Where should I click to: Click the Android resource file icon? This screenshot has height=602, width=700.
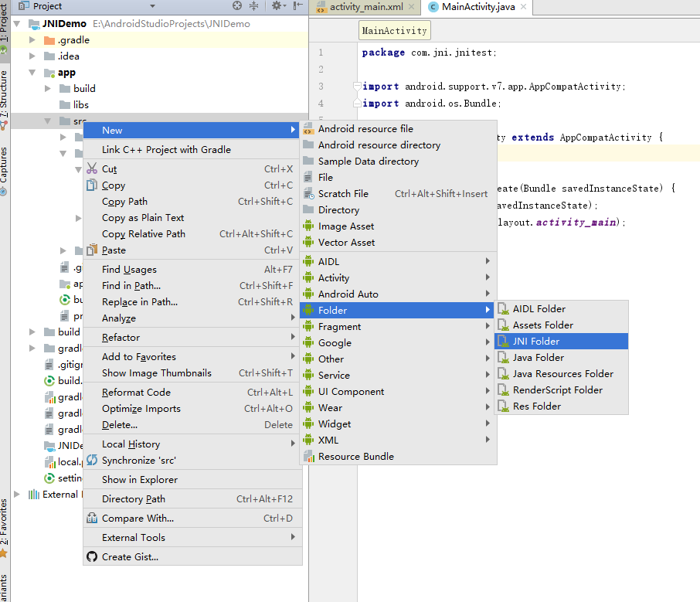pos(308,129)
